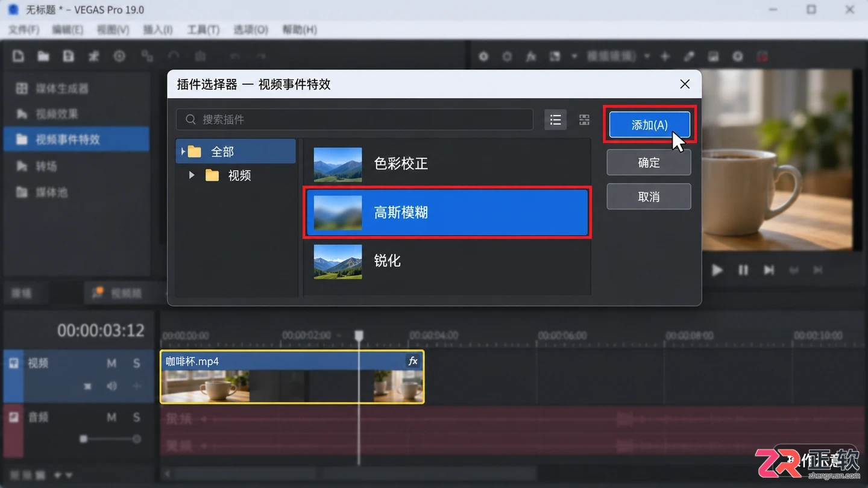Viewport: 868px width, 488px height.
Task: Click the speaker icon on the 视频 track
Action: click(112, 386)
